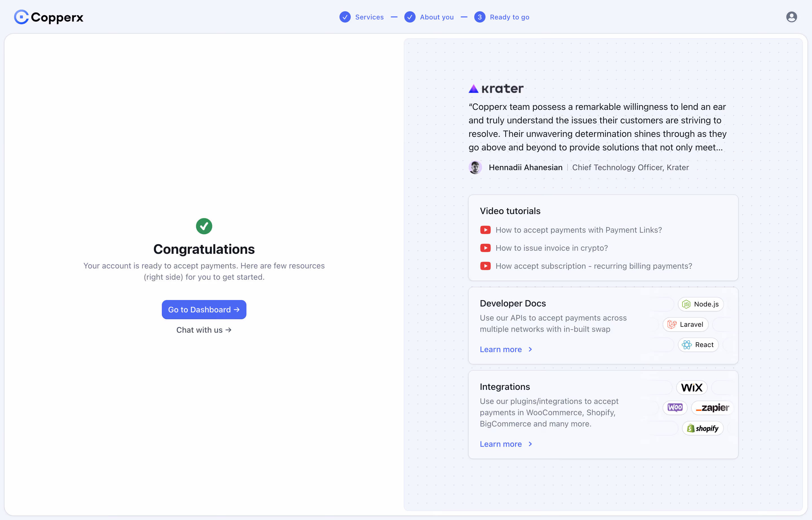
Task: Click Learn more under Developer Docs
Action: tap(501, 350)
